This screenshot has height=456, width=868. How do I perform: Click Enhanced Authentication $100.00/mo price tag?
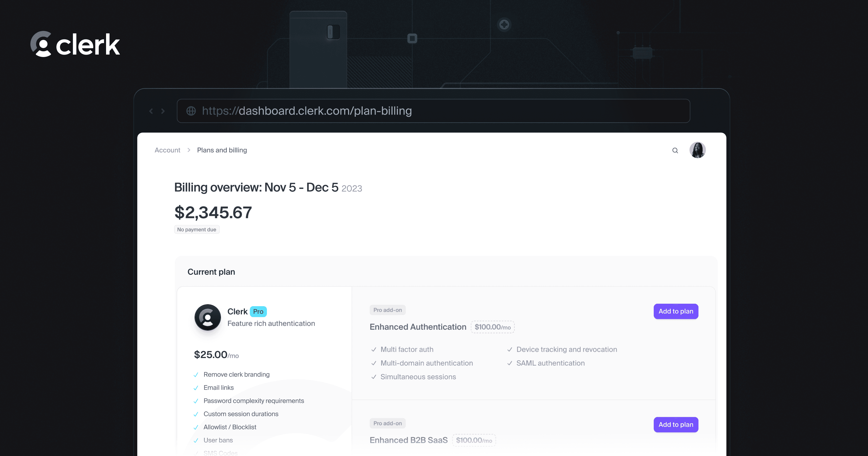pyautogui.click(x=493, y=327)
